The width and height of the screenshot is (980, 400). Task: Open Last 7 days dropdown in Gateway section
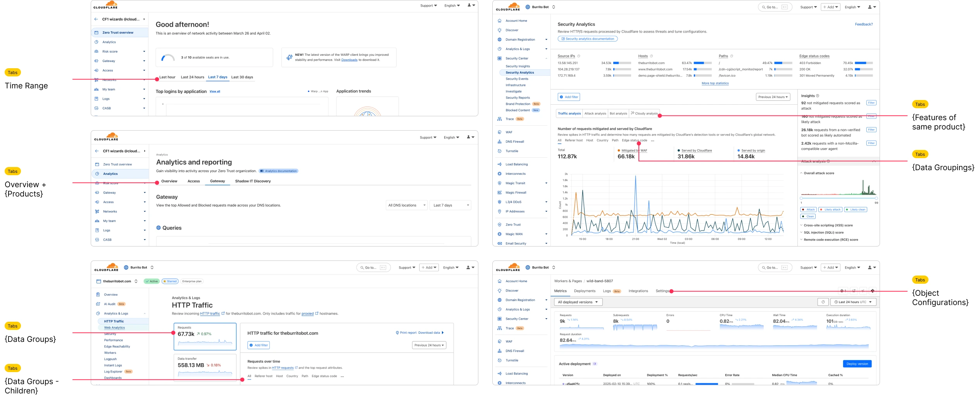(x=450, y=205)
